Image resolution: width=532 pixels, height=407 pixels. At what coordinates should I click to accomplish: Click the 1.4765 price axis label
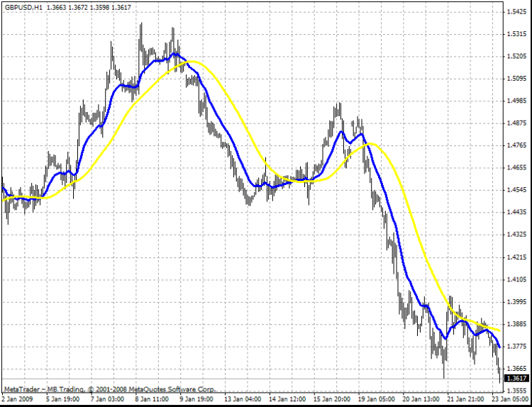516,145
